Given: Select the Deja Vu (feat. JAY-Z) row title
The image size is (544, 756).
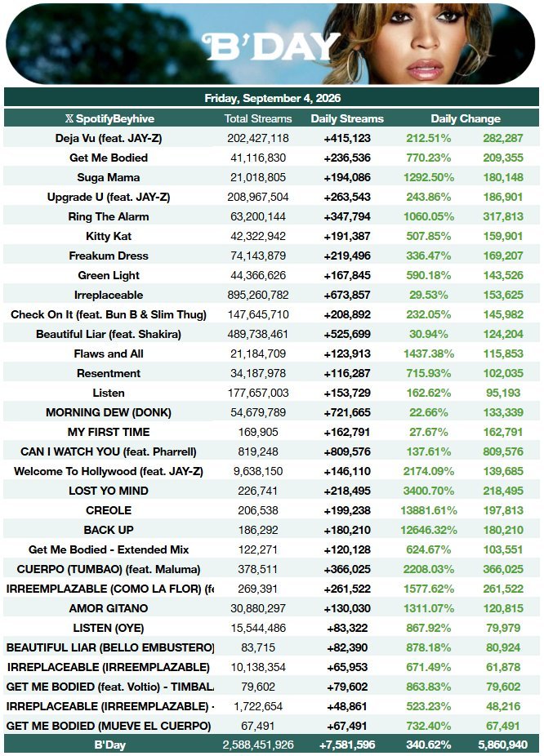Looking at the screenshot, I should tap(109, 138).
